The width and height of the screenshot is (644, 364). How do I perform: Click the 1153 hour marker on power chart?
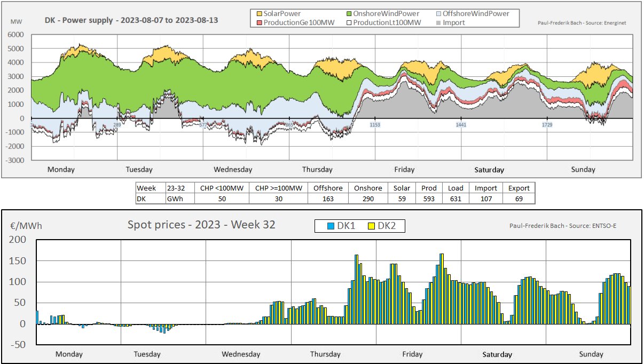point(375,124)
